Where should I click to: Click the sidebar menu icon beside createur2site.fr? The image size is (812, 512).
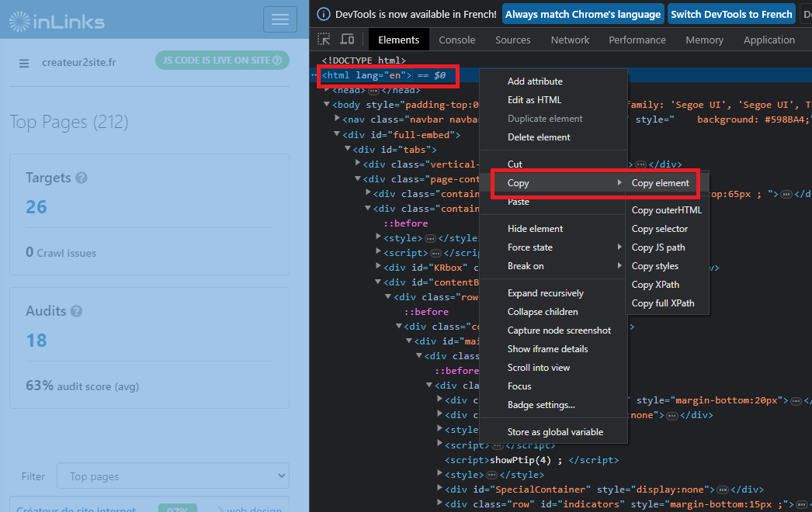click(24, 64)
